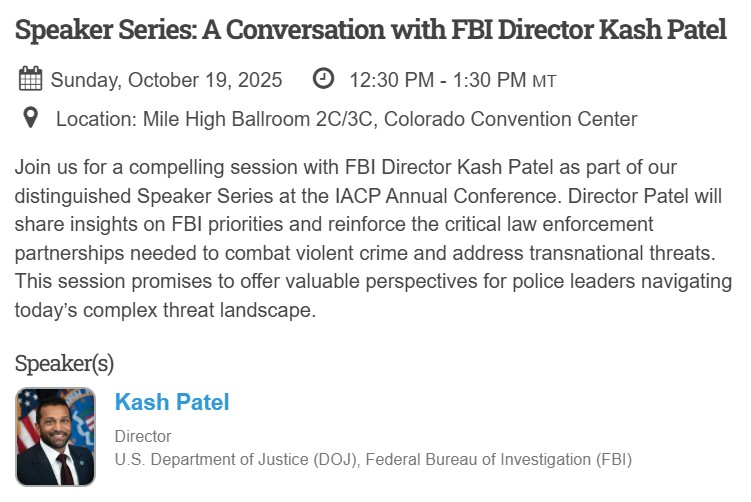Click the Speaker Series session title heading
The image size is (751, 502).
pyautogui.click(x=371, y=30)
